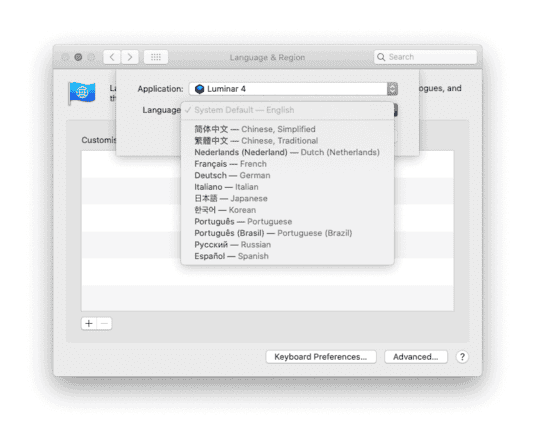
Task: Select Português — Portuguese
Action: tap(287, 222)
